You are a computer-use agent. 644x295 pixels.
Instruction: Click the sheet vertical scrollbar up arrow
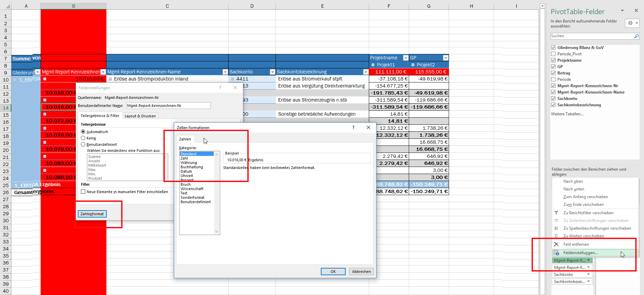(542, 6)
